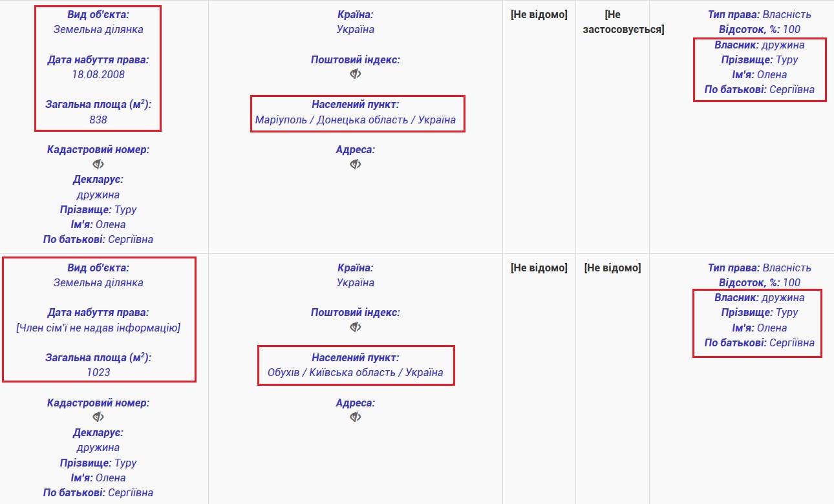Click hidden postal index icon in Маріуполь entry
The height and width of the screenshot is (504, 834).
point(355,74)
